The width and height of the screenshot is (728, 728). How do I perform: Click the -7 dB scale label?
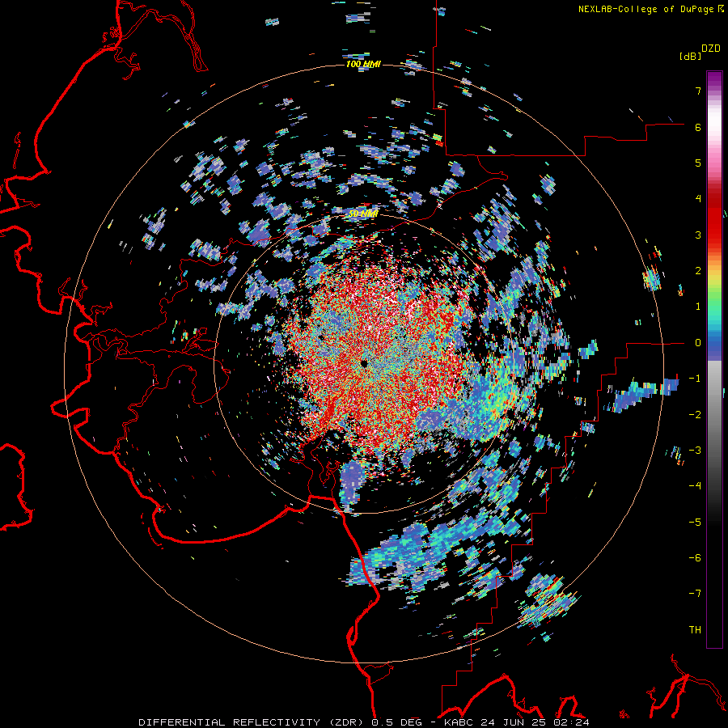pyautogui.click(x=695, y=594)
